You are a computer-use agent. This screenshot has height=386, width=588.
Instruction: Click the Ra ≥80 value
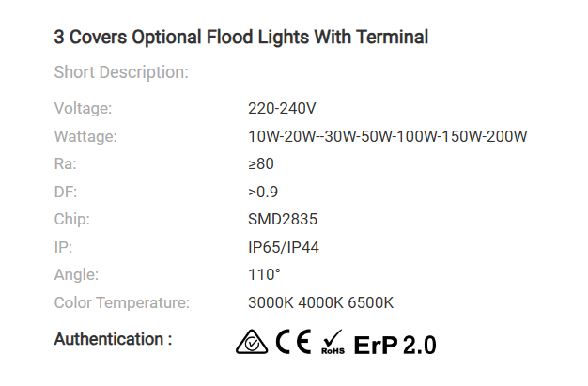tap(261, 164)
